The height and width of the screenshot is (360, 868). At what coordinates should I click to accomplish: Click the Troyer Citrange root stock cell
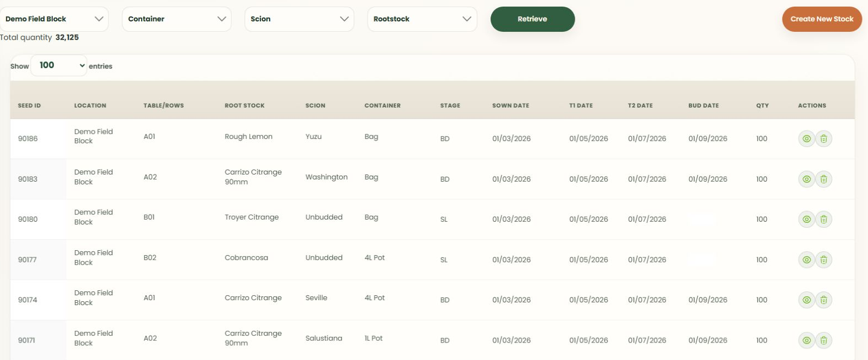pos(252,217)
